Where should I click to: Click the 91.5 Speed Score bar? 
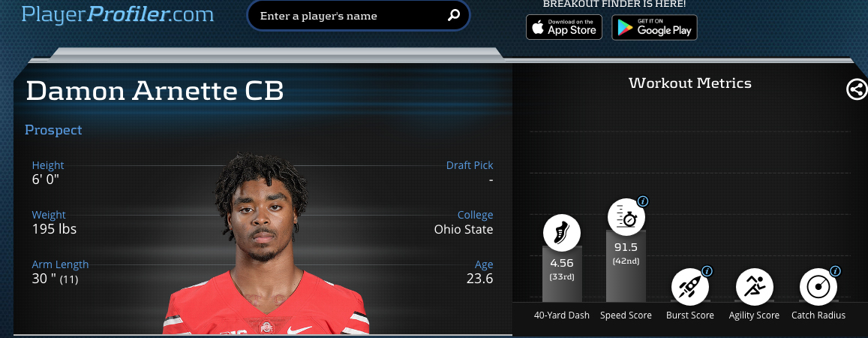click(626, 266)
